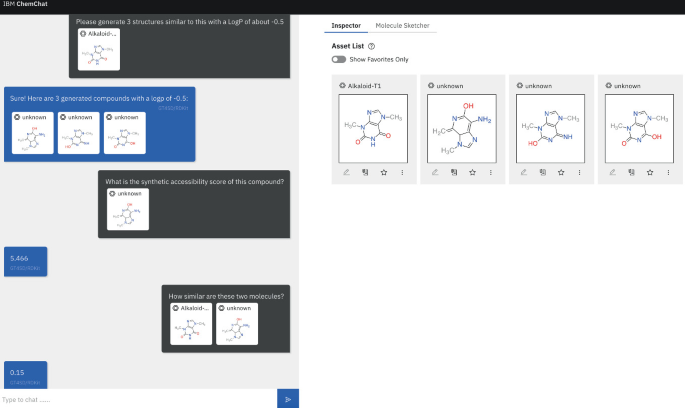Screen dimensions: 685x408
Task: Star the unknown asset with HO and NH
Action: pos(561,172)
